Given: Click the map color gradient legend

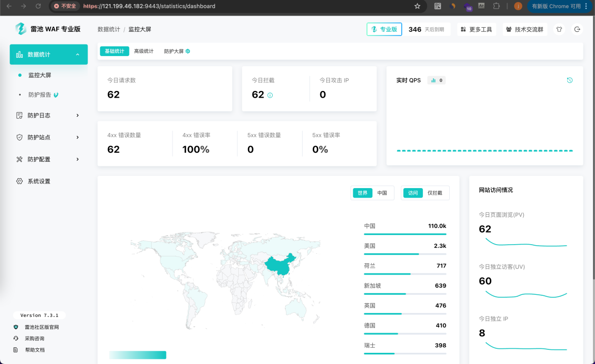Looking at the screenshot, I should click(138, 355).
